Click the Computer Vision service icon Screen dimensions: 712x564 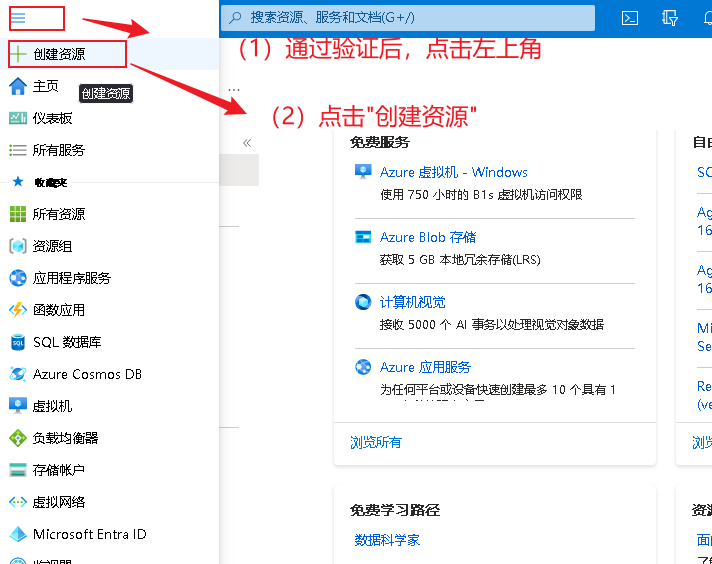363,302
